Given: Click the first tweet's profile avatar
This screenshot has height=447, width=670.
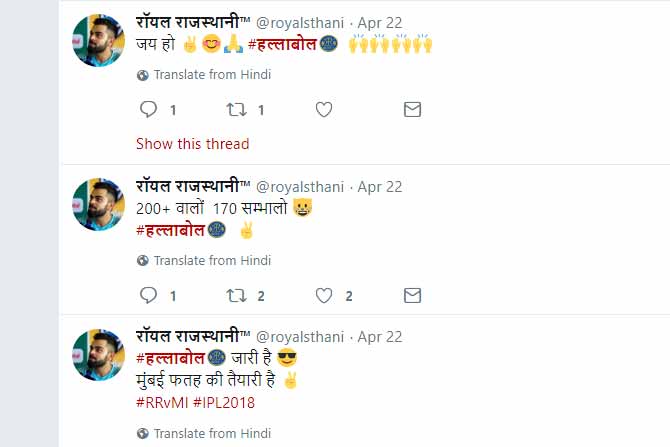Looking at the screenshot, I should point(99,42).
